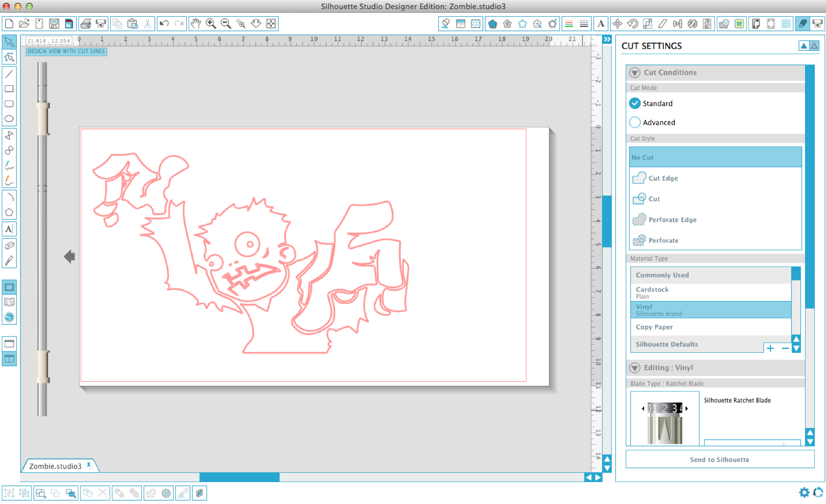Close the Zombie.studio3 tab
Viewport: 826px width, 504px height.
pos(89,465)
